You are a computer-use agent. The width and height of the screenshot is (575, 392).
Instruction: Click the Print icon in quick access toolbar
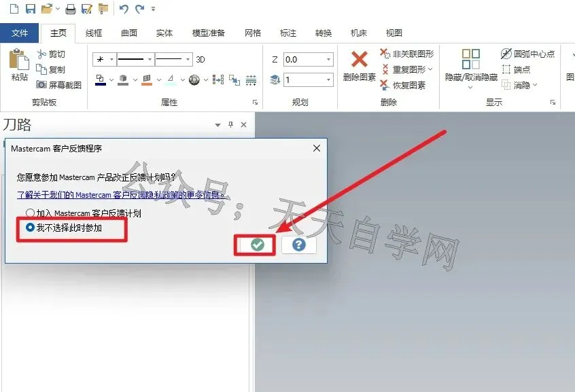point(71,9)
